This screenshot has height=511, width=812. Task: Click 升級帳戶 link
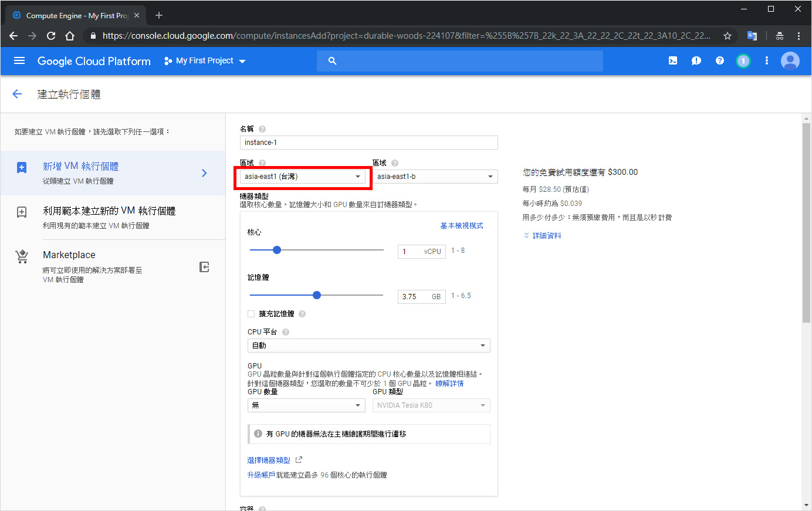tap(261, 475)
